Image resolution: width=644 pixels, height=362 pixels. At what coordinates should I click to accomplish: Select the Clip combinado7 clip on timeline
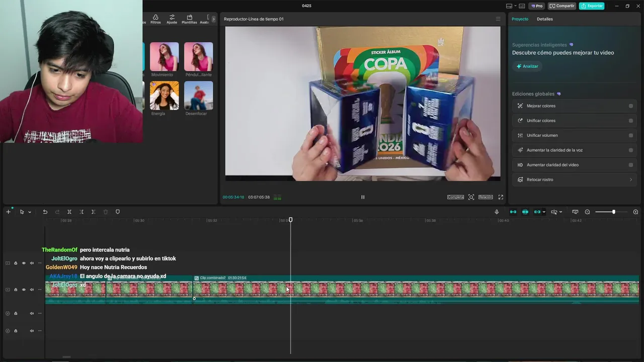[x=416, y=289]
